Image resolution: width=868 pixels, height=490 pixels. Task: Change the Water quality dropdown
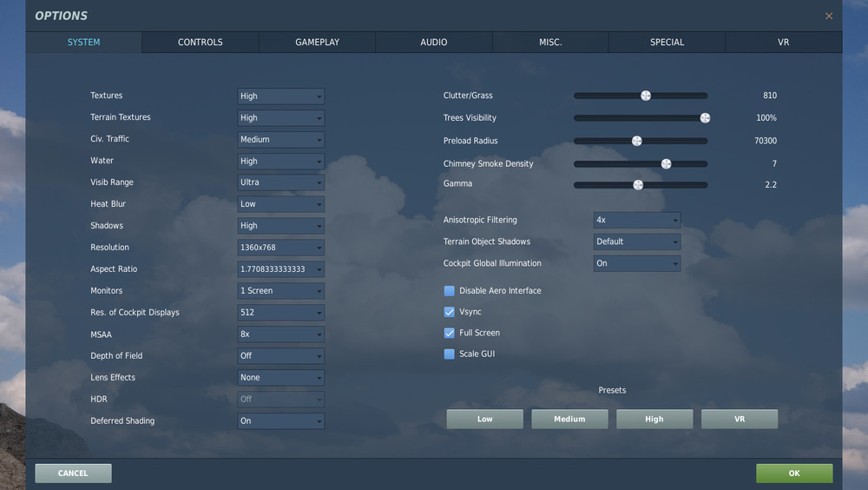coord(280,161)
